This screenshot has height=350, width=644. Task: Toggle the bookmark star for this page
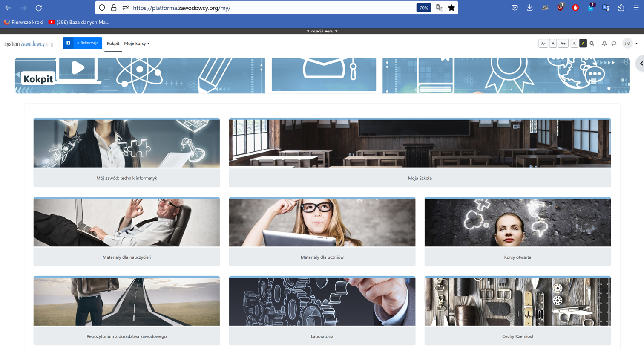451,8
